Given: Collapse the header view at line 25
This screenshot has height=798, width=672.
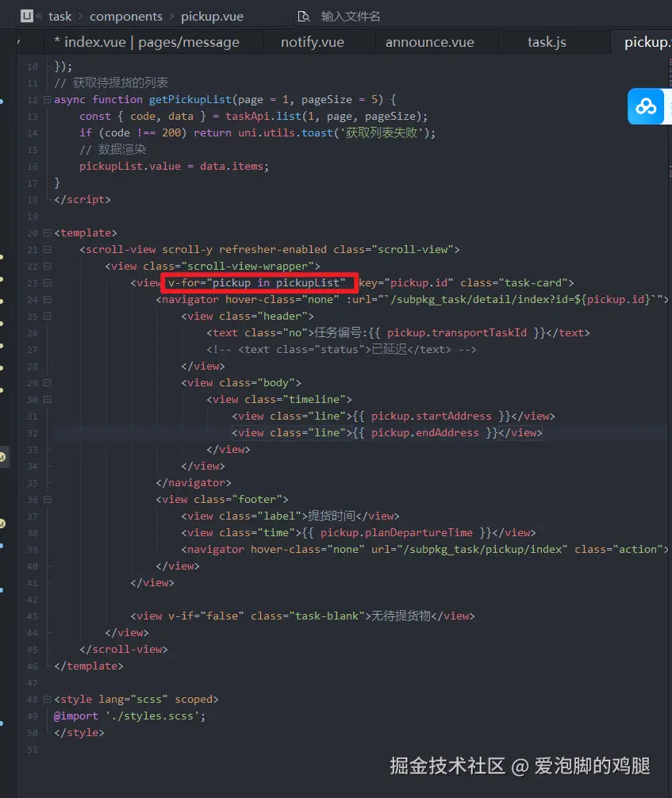Looking at the screenshot, I should [x=48, y=317].
